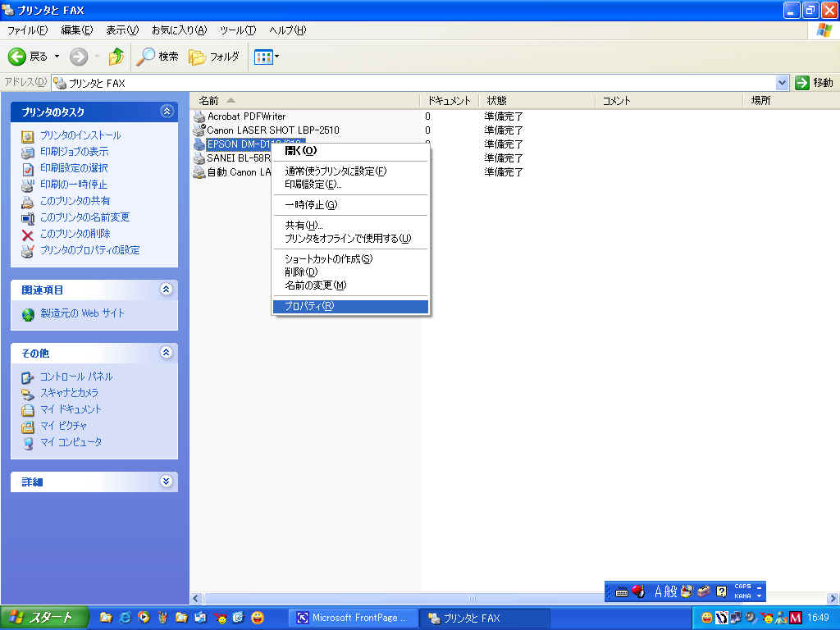Viewport: 840px width, 630px height.
Task: Click the プリンタのインストール icon in tasks
Action: tap(27, 136)
